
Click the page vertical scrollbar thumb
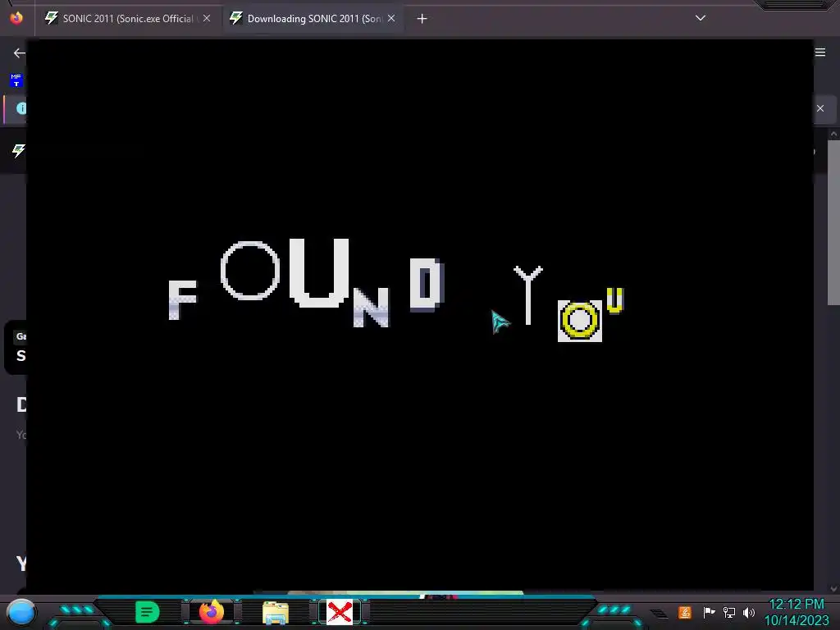point(833,222)
